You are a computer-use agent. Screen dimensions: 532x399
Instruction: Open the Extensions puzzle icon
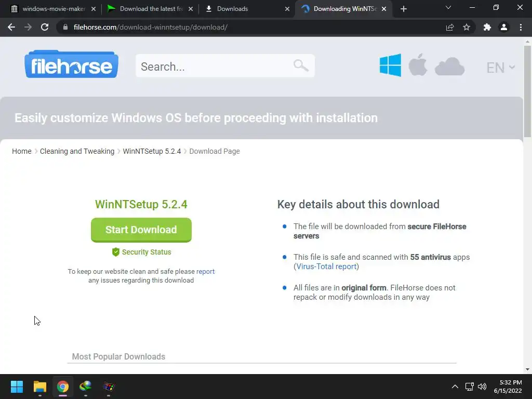tap(487, 27)
